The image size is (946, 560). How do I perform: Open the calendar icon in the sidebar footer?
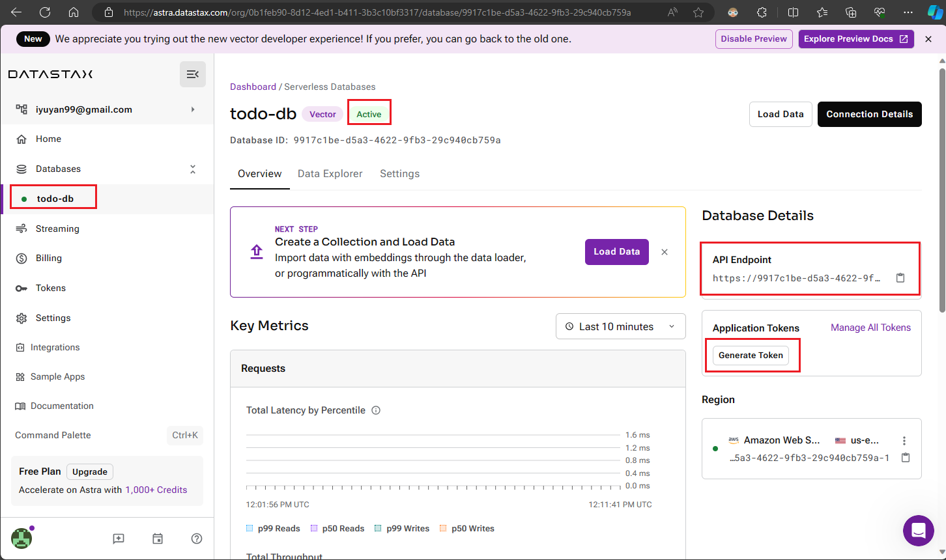(158, 539)
